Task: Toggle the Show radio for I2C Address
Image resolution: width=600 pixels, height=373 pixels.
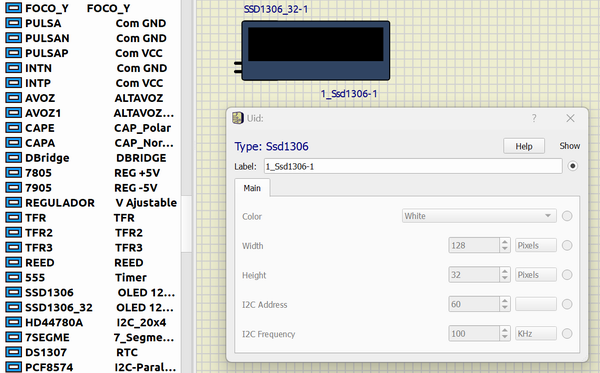Action: pos(567,304)
